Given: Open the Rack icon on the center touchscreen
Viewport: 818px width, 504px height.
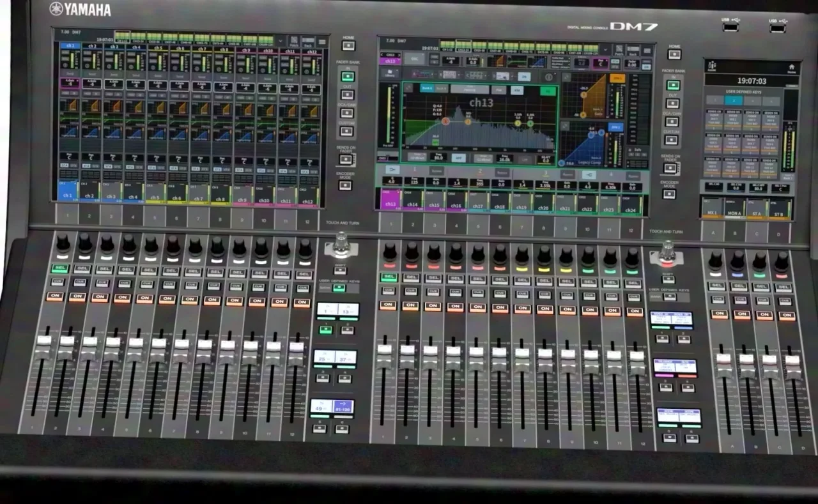Looking at the screenshot, I should click(x=633, y=50).
